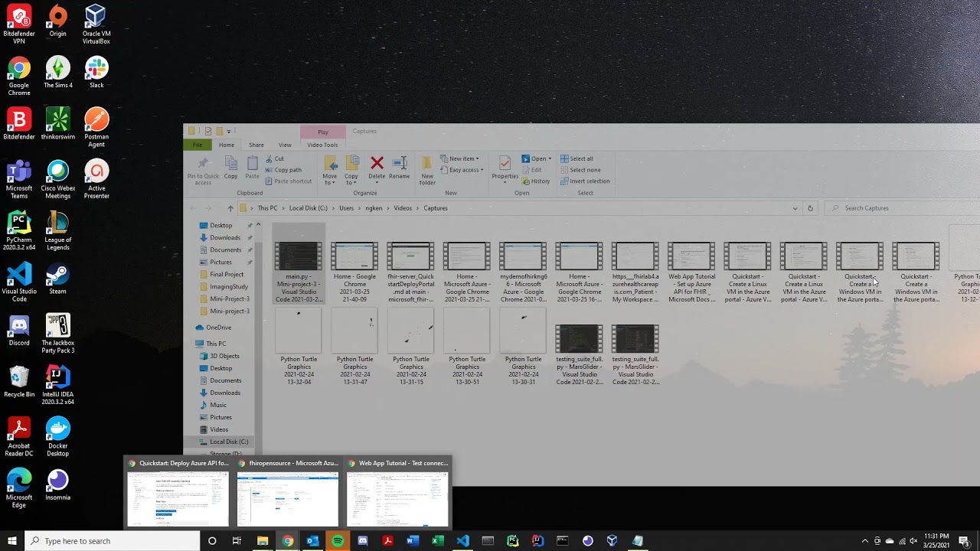The width and height of the screenshot is (980, 551).
Task: Open the Recycle Bin
Action: click(19, 380)
